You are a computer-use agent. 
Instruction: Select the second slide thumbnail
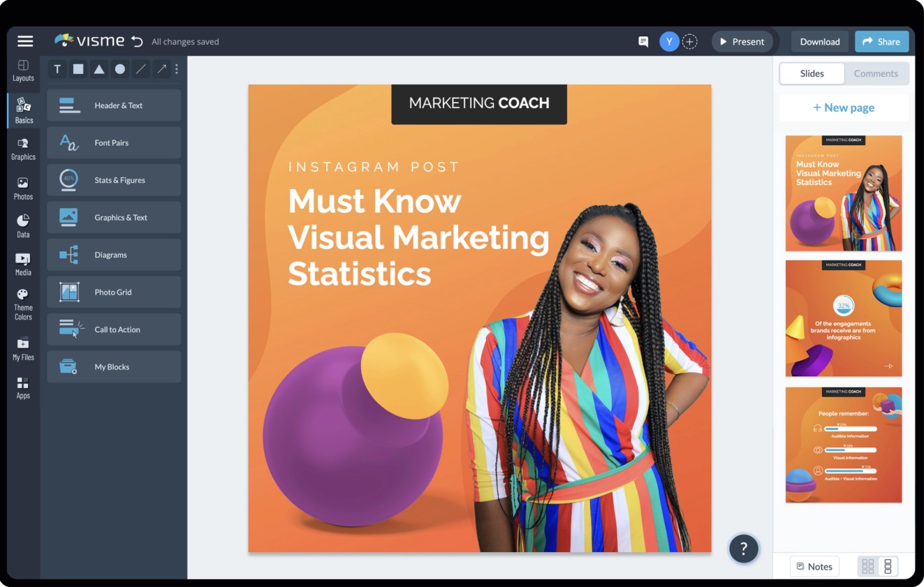click(844, 318)
